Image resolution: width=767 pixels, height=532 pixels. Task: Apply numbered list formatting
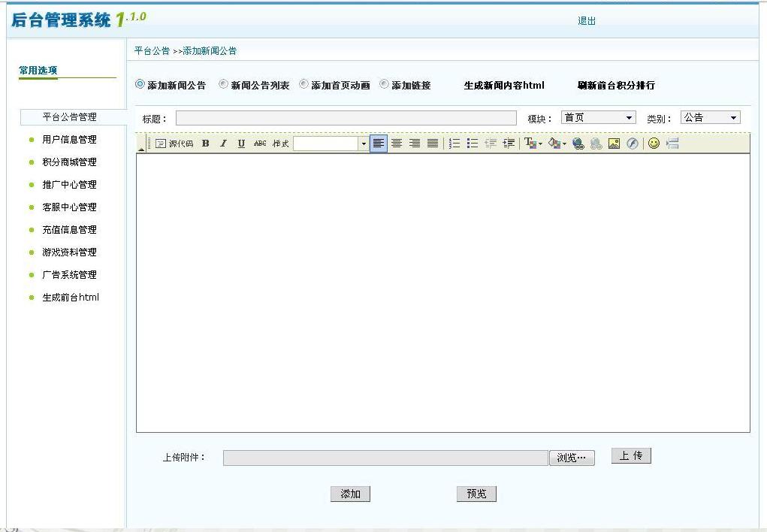454,144
